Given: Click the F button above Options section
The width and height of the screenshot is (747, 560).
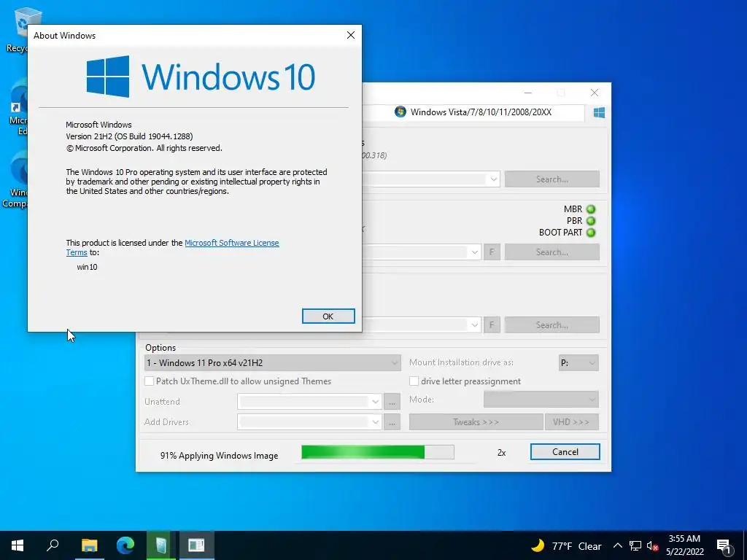Looking at the screenshot, I should tap(492, 324).
